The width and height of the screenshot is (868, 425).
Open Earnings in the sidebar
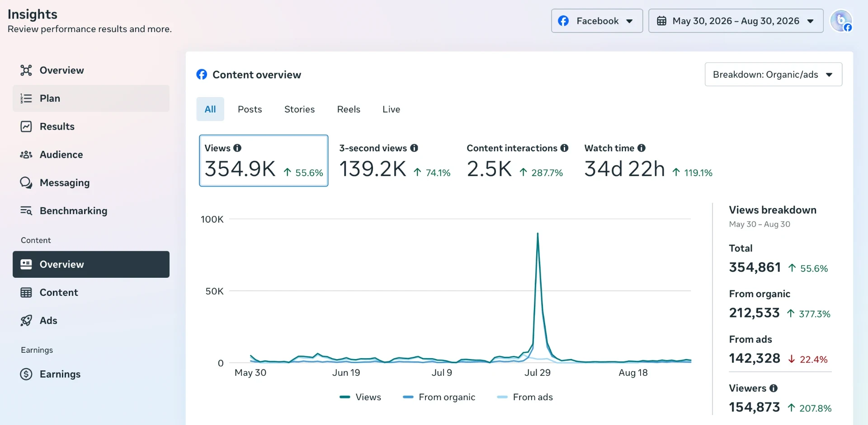pyautogui.click(x=91, y=374)
